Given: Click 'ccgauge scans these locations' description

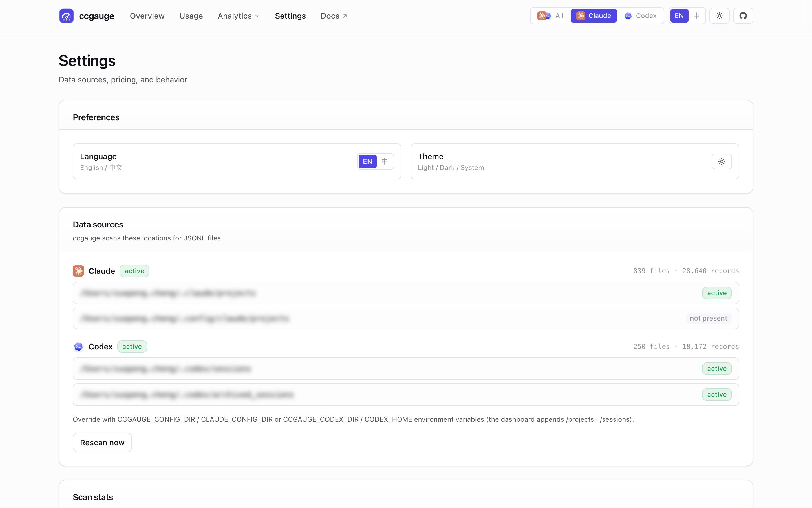Looking at the screenshot, I should 147,238.
